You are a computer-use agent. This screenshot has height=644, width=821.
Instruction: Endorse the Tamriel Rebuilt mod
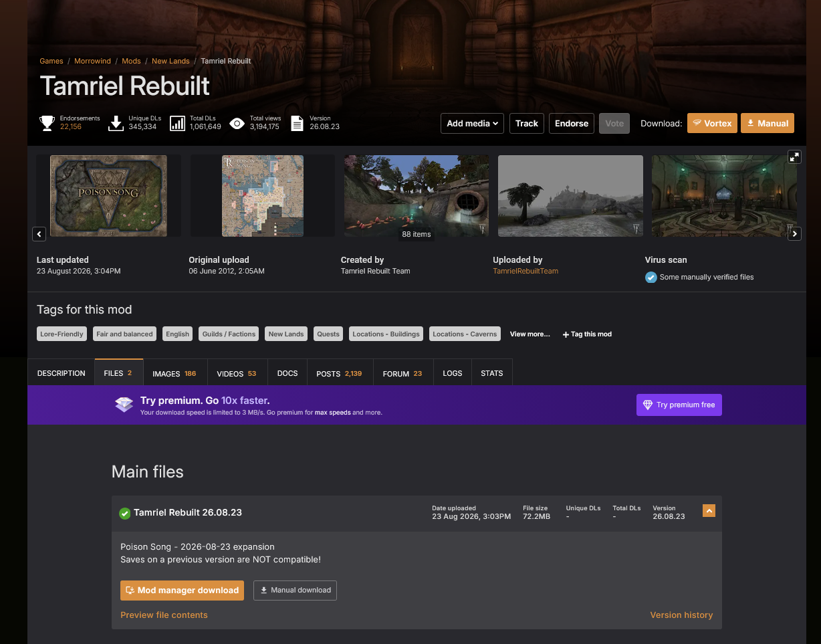[572, 123]
